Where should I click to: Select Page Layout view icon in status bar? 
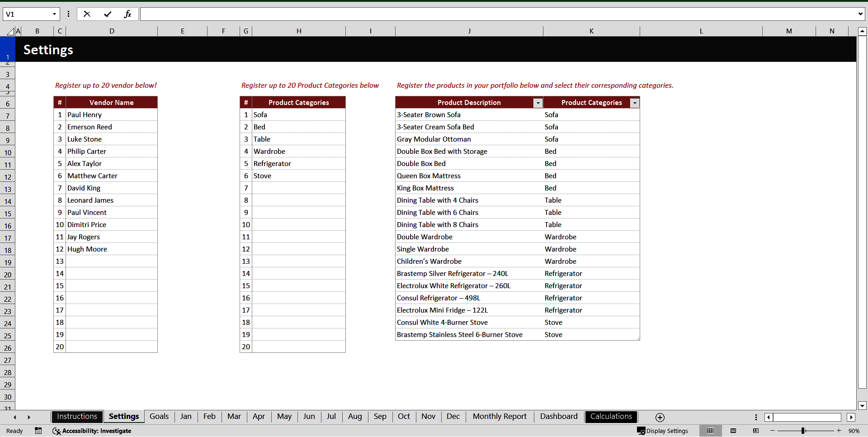click(x=733, y=431)
